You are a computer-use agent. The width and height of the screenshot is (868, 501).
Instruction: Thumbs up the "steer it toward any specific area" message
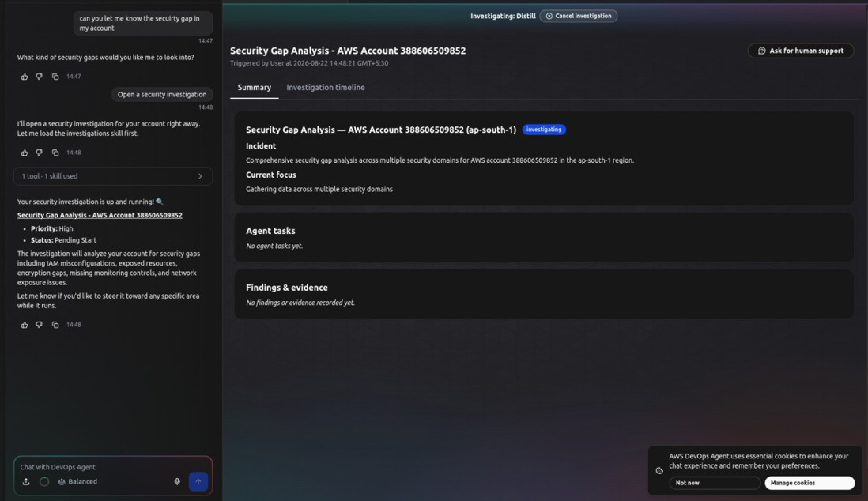coord(25,325)
